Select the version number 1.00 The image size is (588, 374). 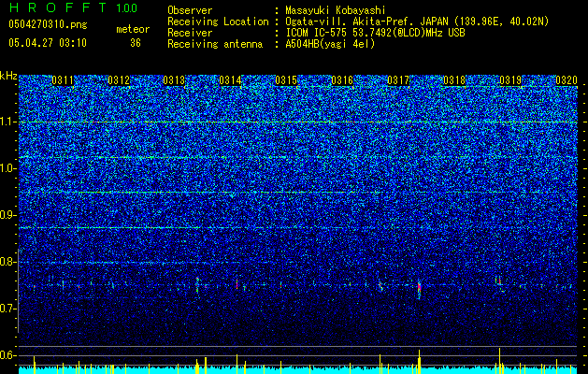[126, 8]
